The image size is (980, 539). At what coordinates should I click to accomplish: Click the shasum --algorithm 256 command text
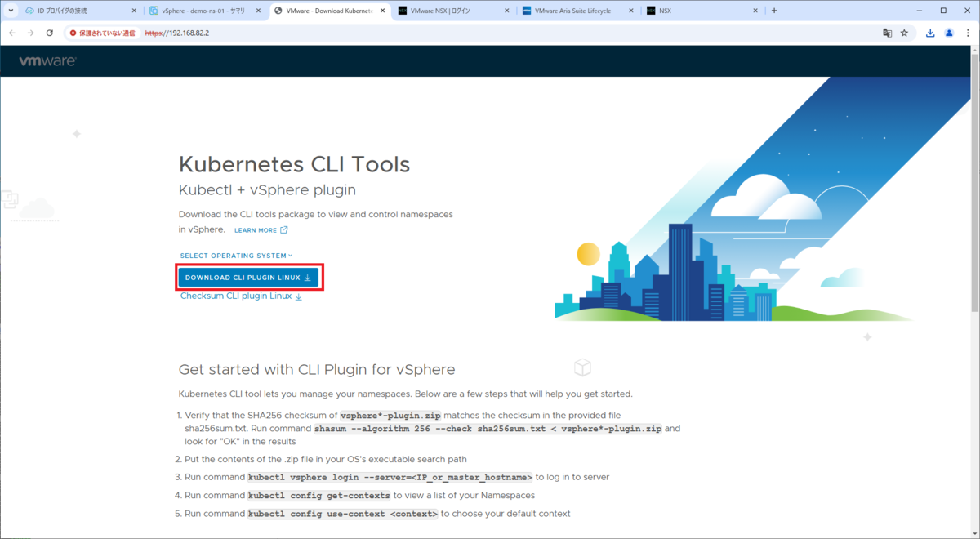click(x=488, y=429)
